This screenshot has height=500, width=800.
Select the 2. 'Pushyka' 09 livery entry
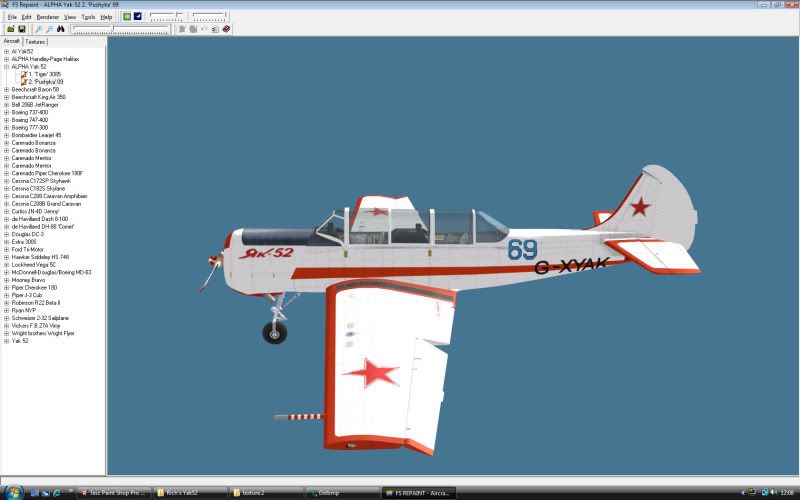(45, 82)
